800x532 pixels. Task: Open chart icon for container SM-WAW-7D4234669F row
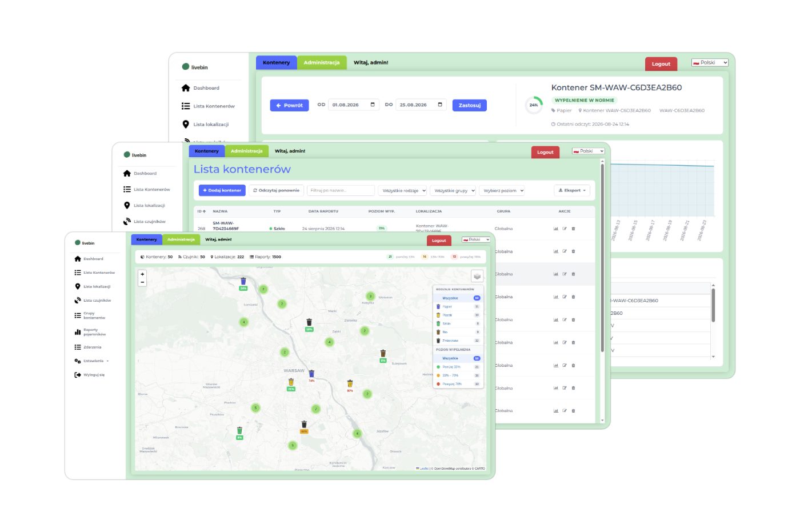556,229
